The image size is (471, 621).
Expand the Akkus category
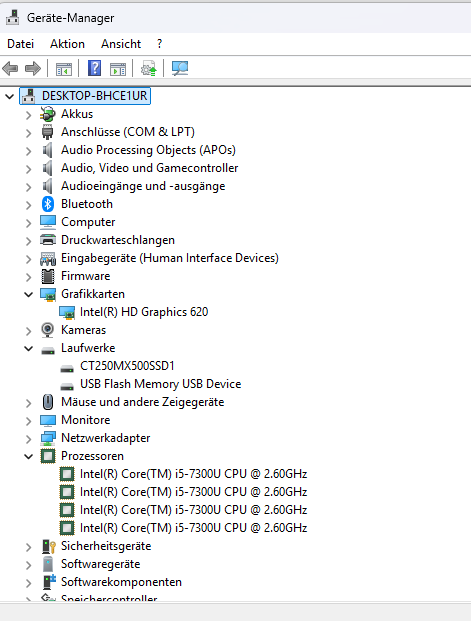tap(29, 114)
